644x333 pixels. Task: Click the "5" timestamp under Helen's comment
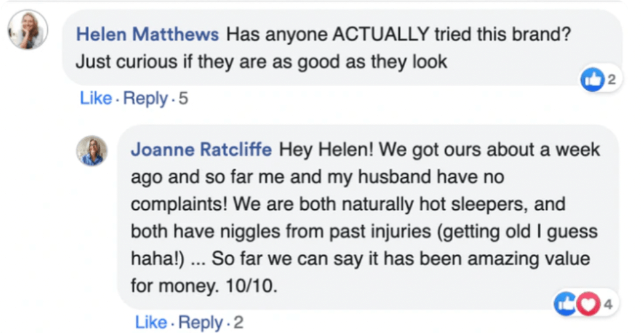click(x=183, y=99)
